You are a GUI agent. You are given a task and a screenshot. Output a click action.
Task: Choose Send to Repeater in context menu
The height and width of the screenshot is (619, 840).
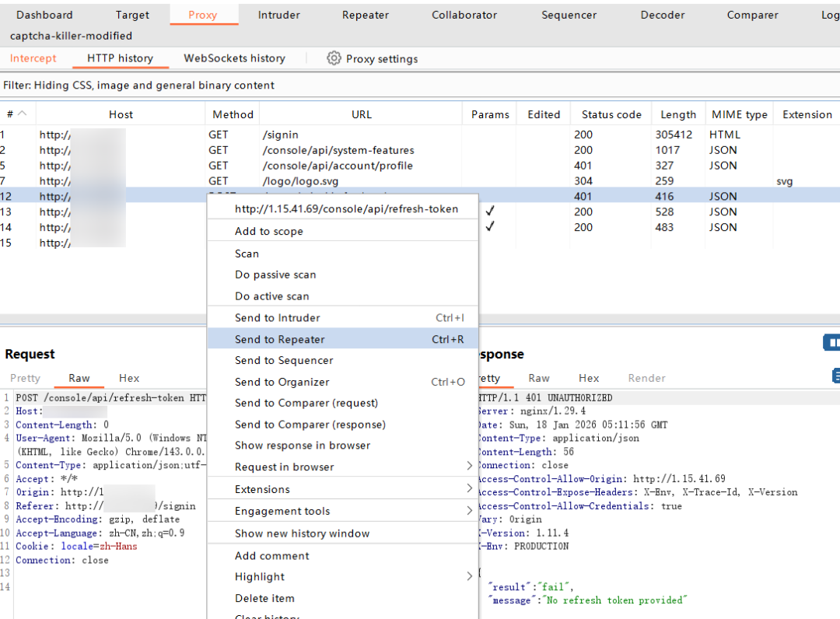click(343, 339)
